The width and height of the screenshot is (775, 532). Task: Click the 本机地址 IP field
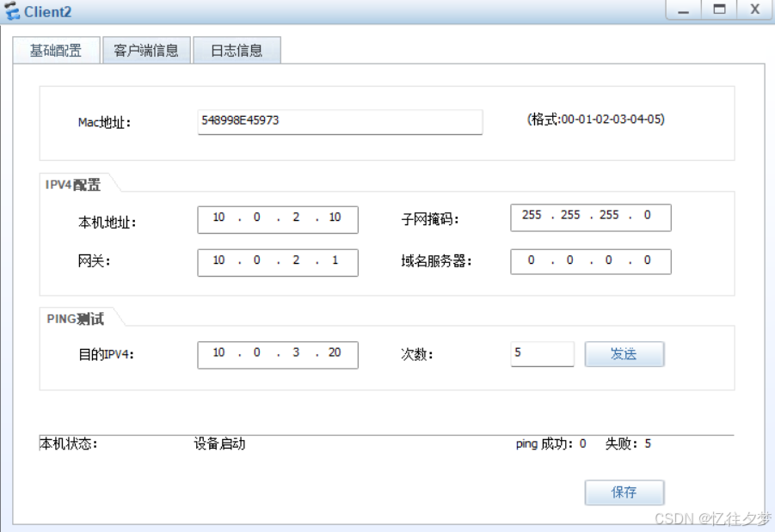(x=278, y=219)
